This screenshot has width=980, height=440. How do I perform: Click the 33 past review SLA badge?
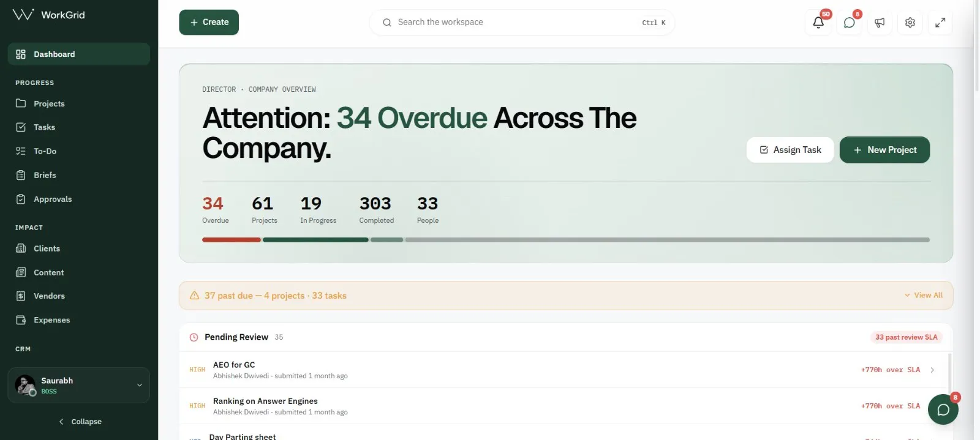pos(907,337)
